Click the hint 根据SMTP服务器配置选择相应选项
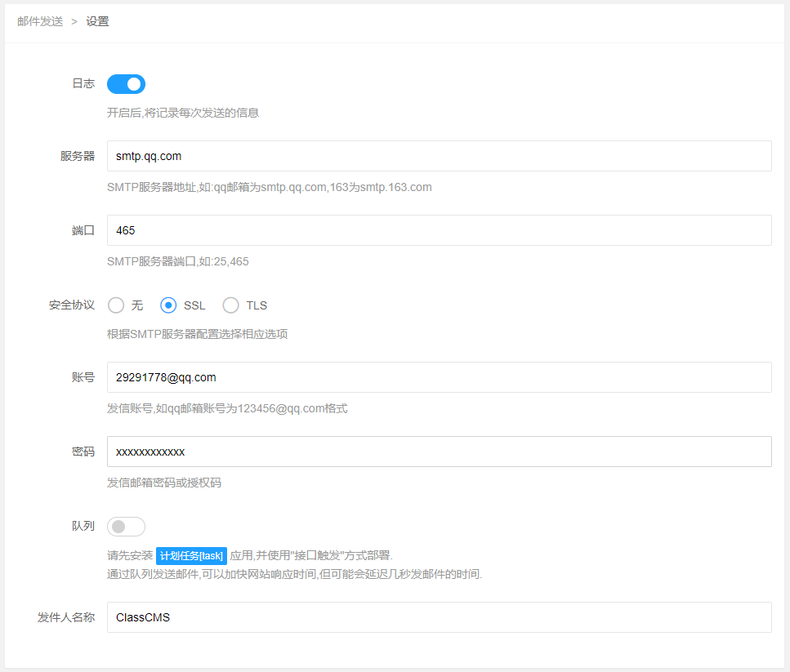 click(197, 334)
